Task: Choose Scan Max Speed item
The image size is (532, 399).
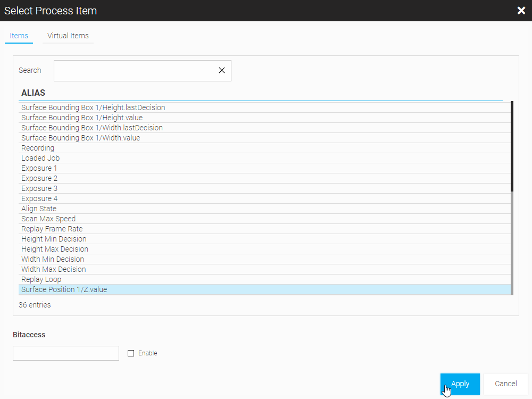Action: pos(48,219)
